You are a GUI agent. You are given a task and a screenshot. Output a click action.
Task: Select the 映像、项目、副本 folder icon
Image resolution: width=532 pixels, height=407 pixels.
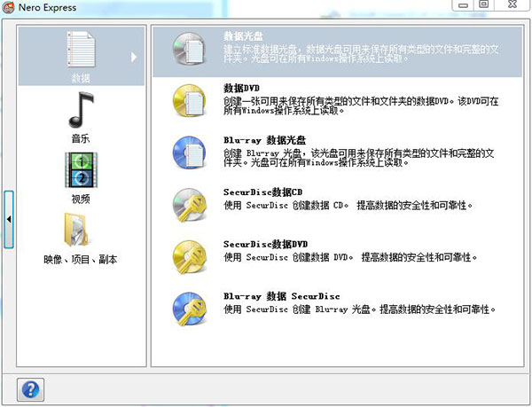80,231
